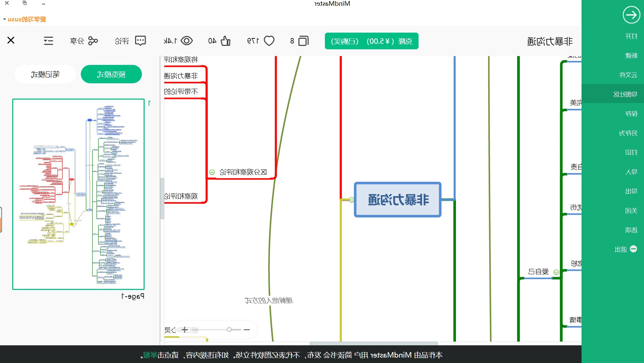Select 导出 in the sidebar
Image resolution: width=644 pixels, height=363 pixels.
point(631,191)
